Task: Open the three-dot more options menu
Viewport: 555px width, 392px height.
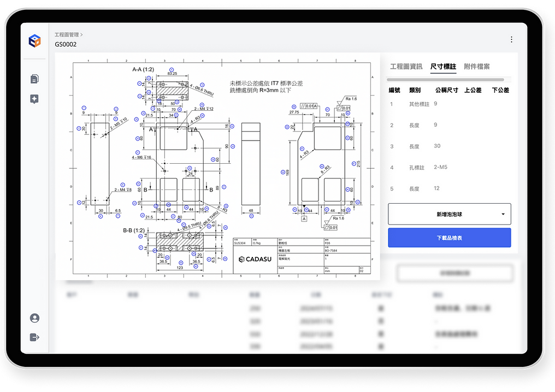Action: [511, 39]
